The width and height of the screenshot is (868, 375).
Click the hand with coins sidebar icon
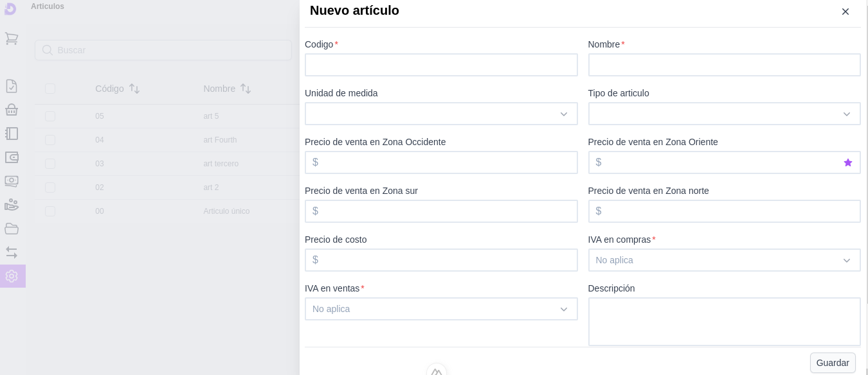11,205
